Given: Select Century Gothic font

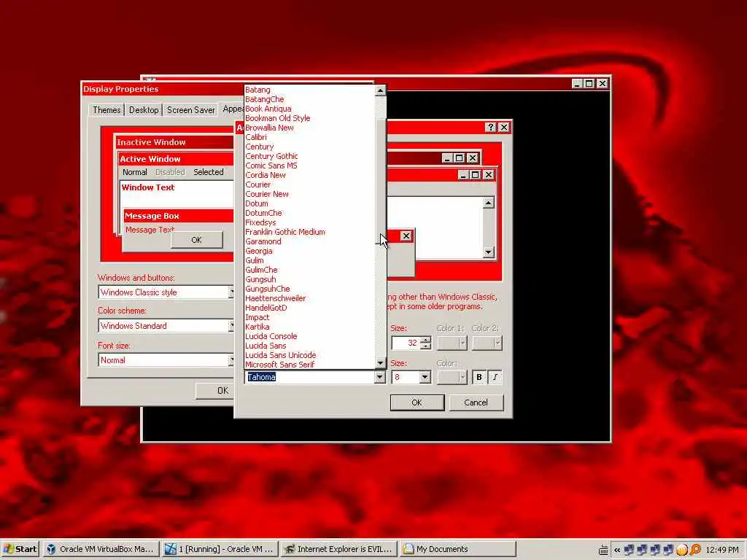Looking at the screenshot, I should point(271,156).
